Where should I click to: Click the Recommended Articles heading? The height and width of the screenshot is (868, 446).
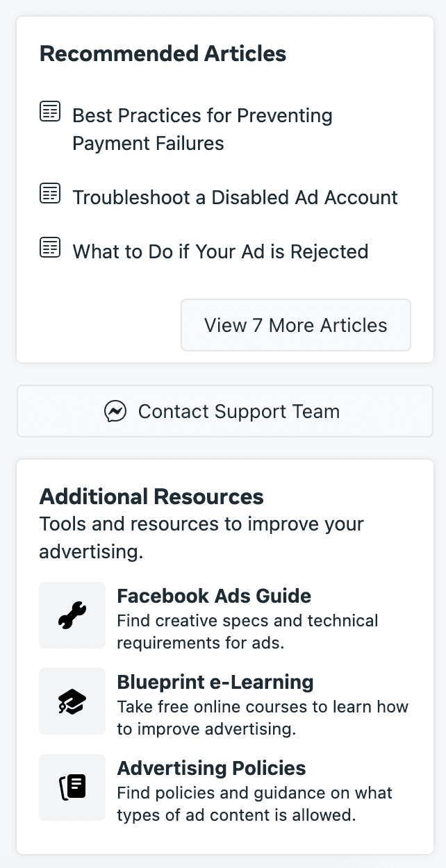[x=163, y=54]
